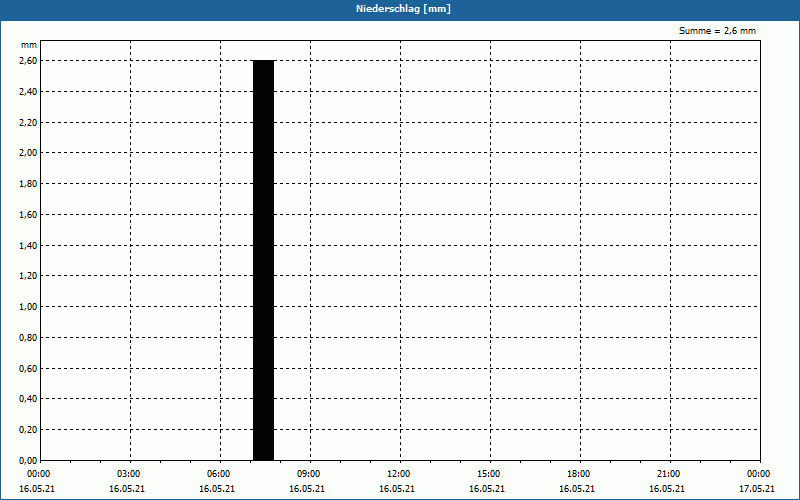Click the 16.05.21 date under 03:00
800x500 pixels.
[x=127, y=489]
